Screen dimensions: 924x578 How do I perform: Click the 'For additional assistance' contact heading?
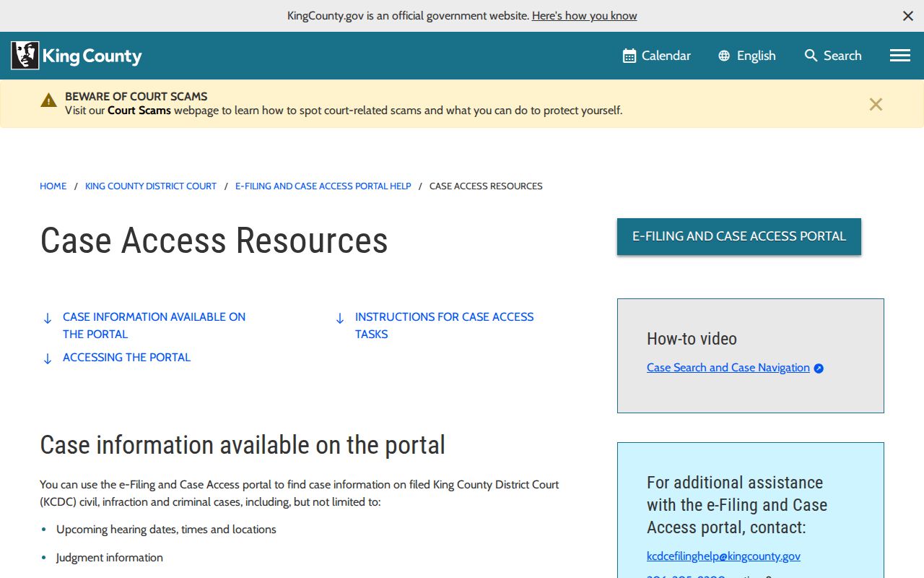click(737, 505)
